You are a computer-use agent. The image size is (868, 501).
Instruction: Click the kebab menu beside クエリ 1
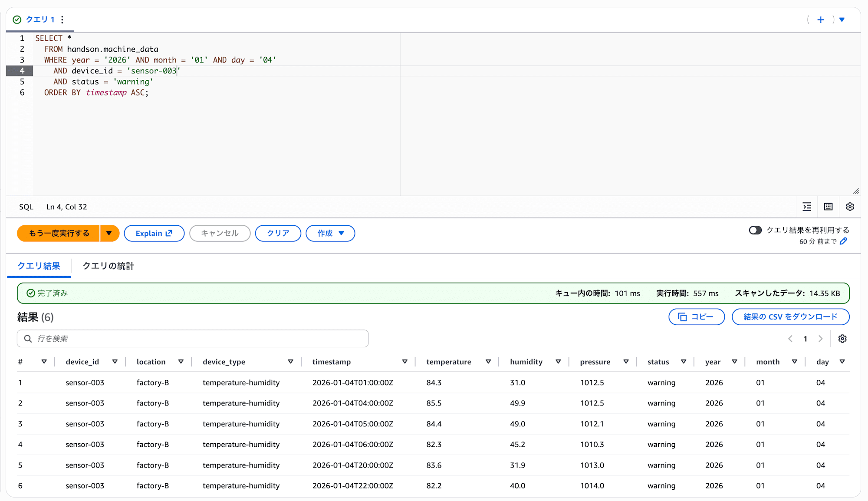62,20
